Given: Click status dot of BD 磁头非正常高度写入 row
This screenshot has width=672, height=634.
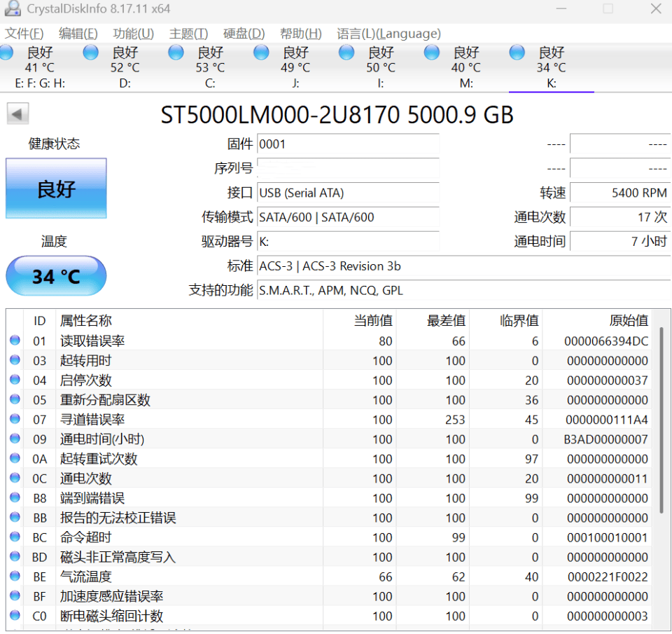Looking at the screenshot, I should 15,556.
